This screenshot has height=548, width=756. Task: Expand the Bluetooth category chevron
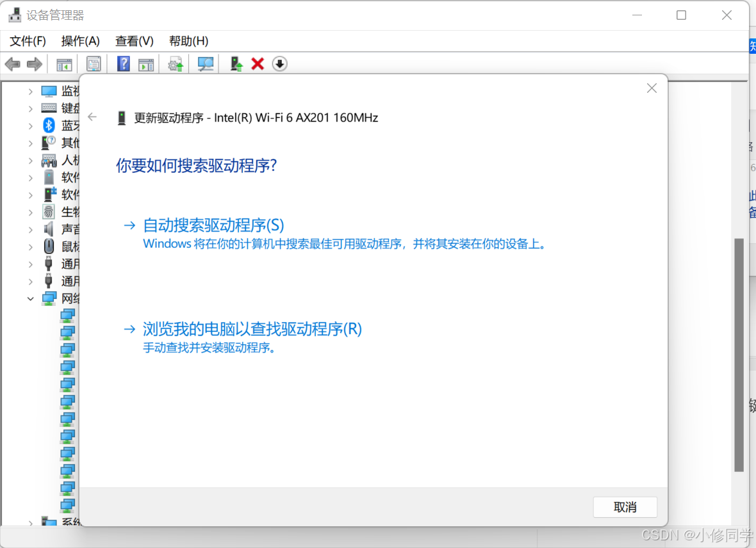pyautogui.click(x=30, y=125)
